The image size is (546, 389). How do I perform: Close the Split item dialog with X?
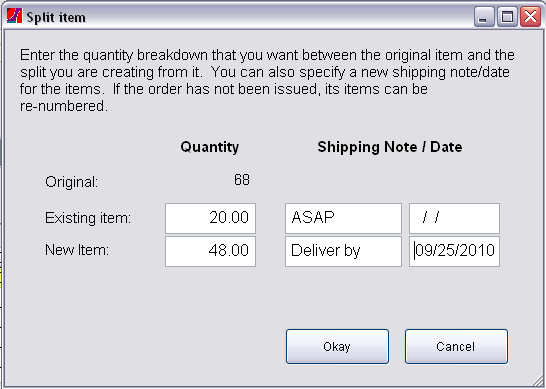(x=530, y=16)
